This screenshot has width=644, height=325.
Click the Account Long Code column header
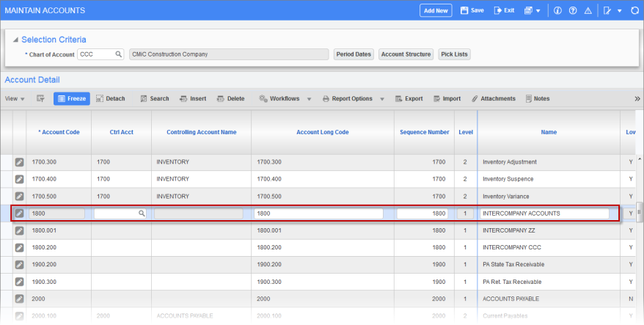pyautogui.click(x=323, y=132)
